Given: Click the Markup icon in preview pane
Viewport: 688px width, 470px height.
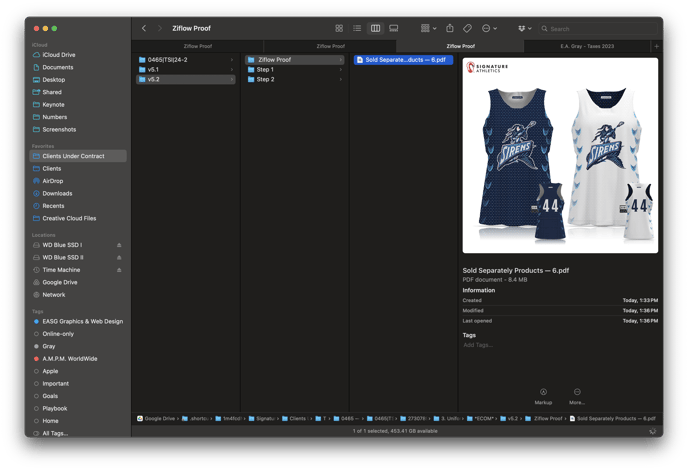Looking at the screenshot, I should click(543, 392).
